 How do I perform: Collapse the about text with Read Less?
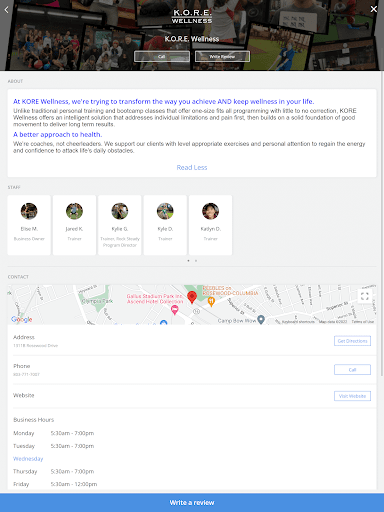(192, 167)
